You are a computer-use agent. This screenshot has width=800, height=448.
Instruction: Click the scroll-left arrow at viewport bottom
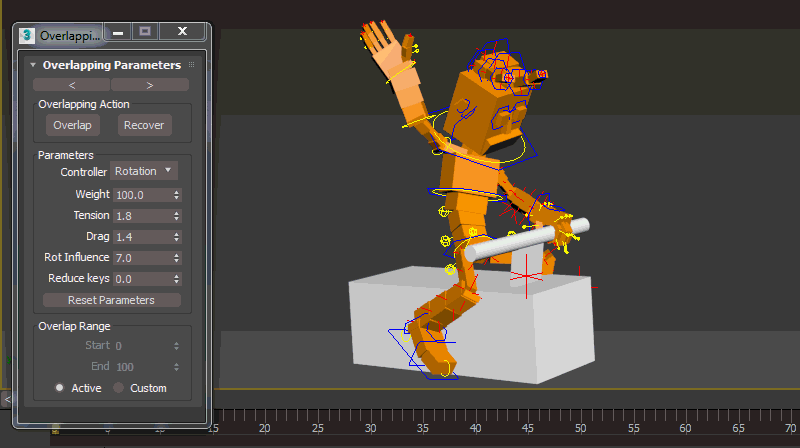tap(6, 399)
